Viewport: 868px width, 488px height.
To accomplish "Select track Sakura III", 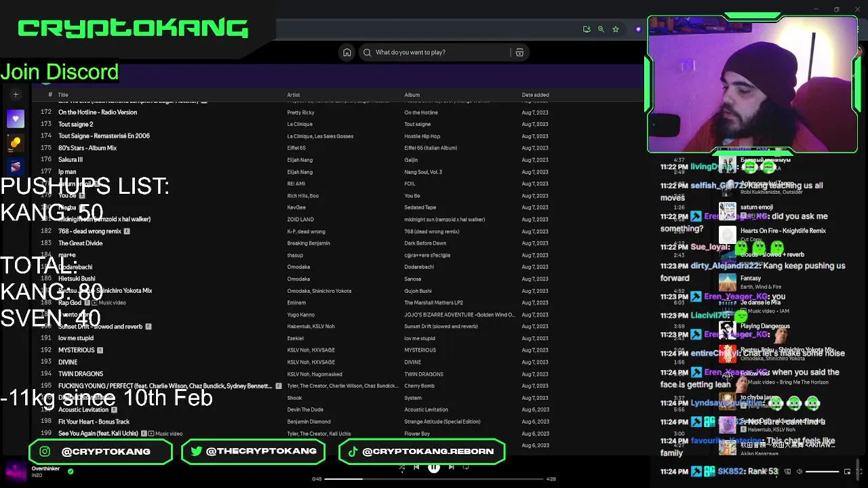I will click(71, 160).
